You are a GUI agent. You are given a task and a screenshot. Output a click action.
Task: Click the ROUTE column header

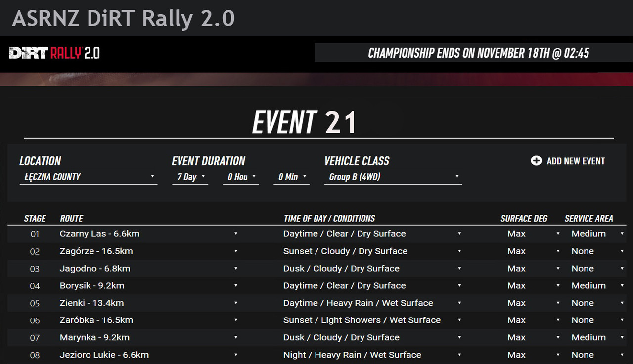72,218
